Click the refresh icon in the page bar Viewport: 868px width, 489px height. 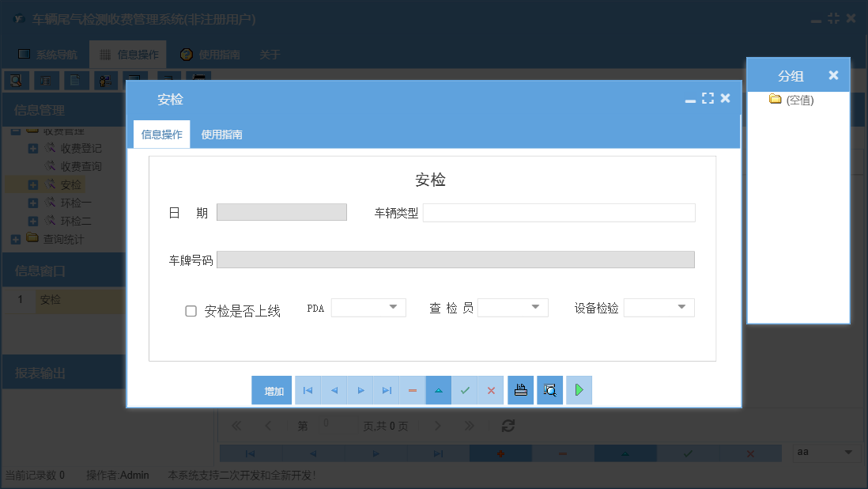[x=508, y=425]
